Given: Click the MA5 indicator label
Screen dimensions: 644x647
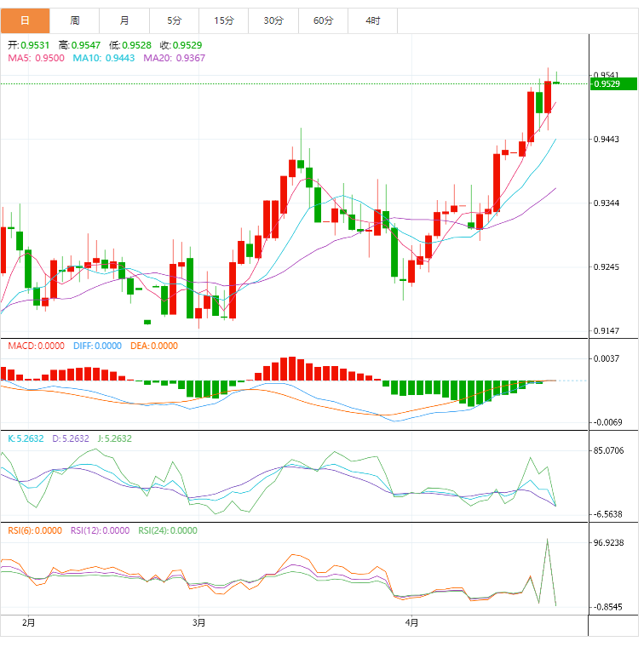Looking at the screenshot, I should coord(35,58).
